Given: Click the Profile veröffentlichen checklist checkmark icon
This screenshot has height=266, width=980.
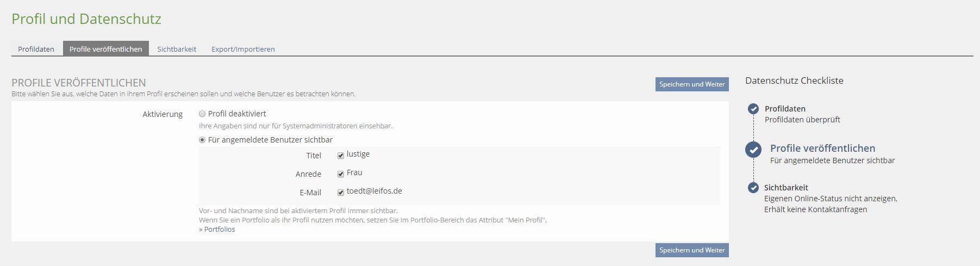Looking at the screenshot, I should pyautogui.click(x=753, y=150).
